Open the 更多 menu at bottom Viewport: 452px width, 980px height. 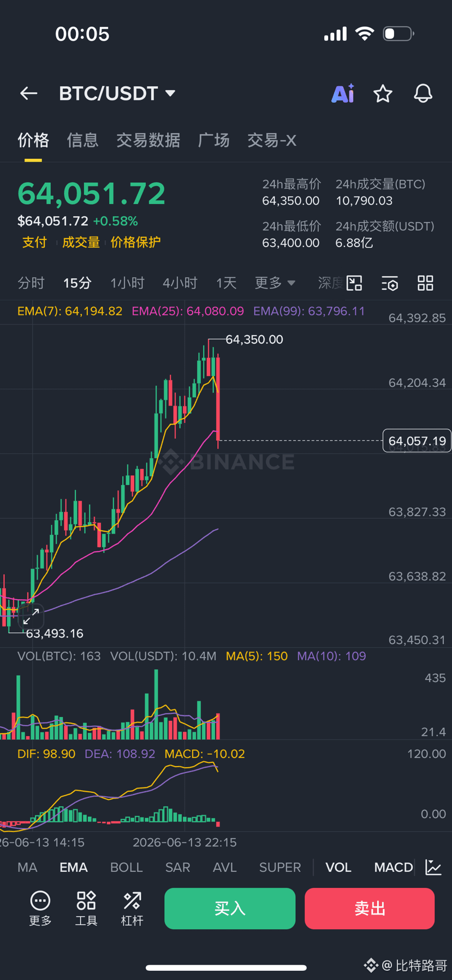point(40,909)
